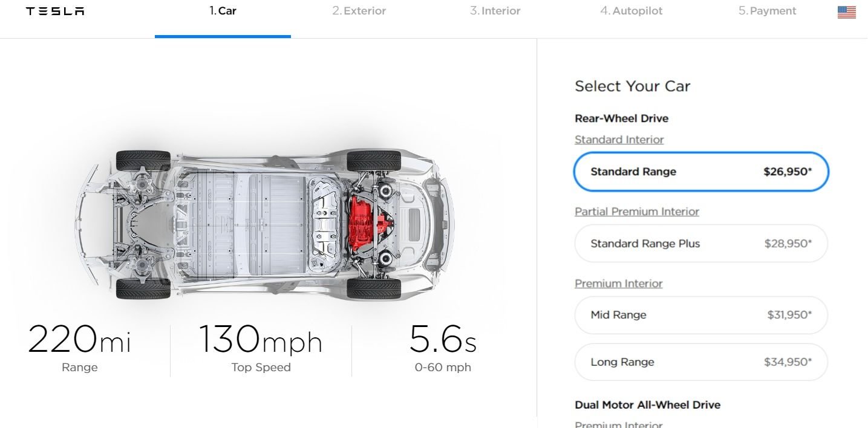Viewport: 868px width, 428px height.
Task: Open the Standard Interior link
Action: pos(619,140)
